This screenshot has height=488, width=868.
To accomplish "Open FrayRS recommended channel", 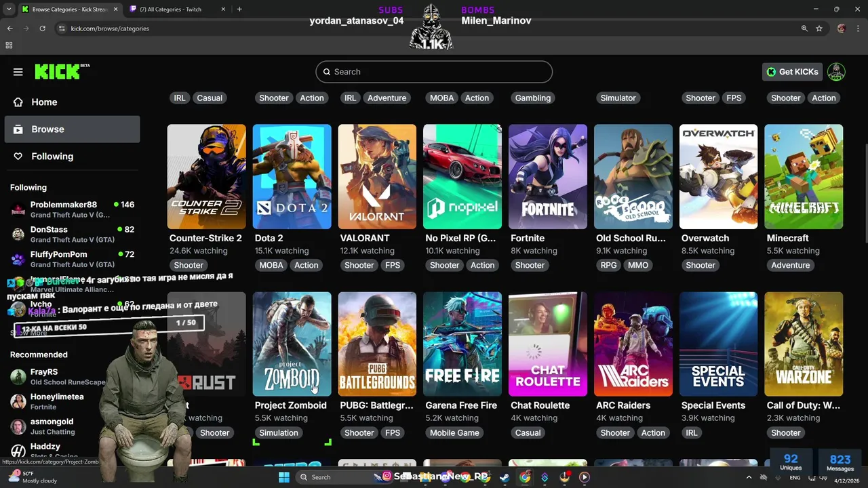I will coord(58,377).
